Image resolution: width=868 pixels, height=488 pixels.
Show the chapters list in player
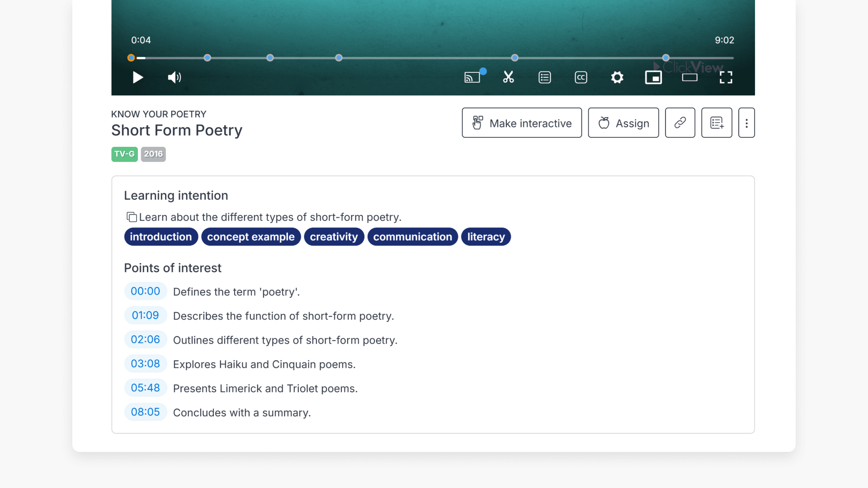[x=545, y=78]
